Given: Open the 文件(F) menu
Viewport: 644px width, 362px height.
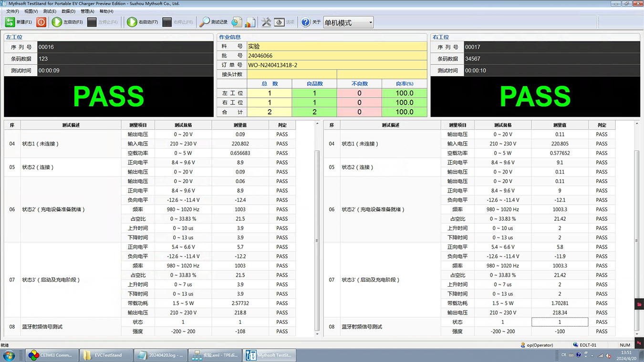Looking at the screenshot, I should pyautogui.click(x=12, y=11).
